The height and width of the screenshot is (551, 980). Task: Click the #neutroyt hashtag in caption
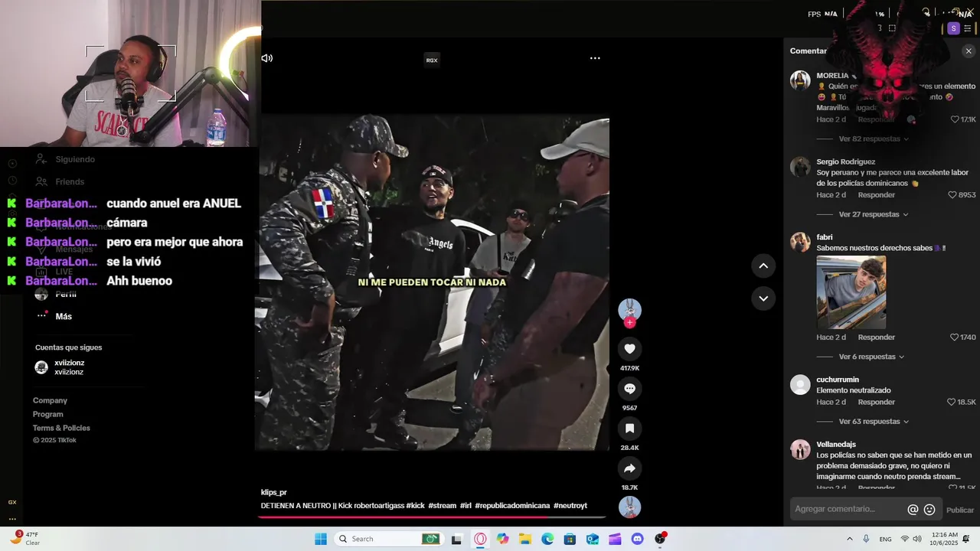[570, 506]
